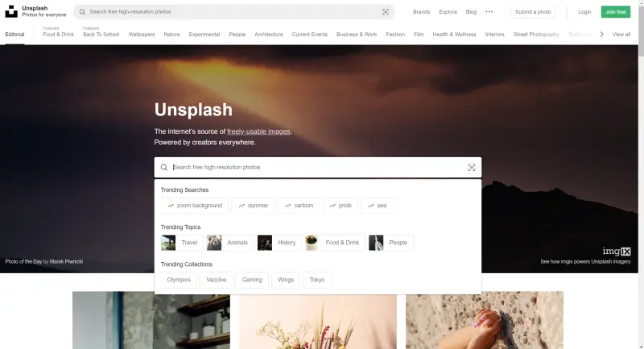Click the Join free button

[616, 12]
